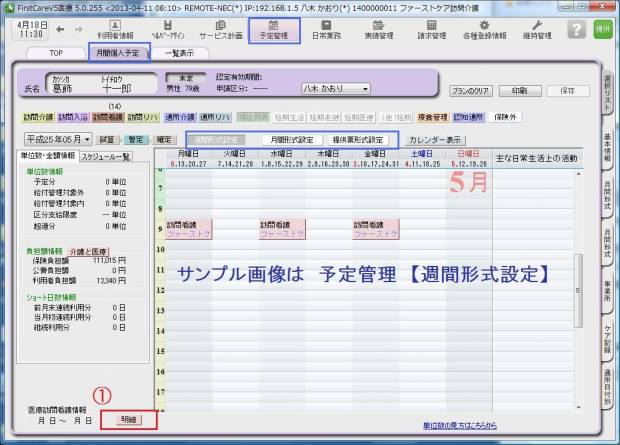620x445 pixels.
Task: Open the 平成25年05月 month dropdown
Action: [58, 139]
